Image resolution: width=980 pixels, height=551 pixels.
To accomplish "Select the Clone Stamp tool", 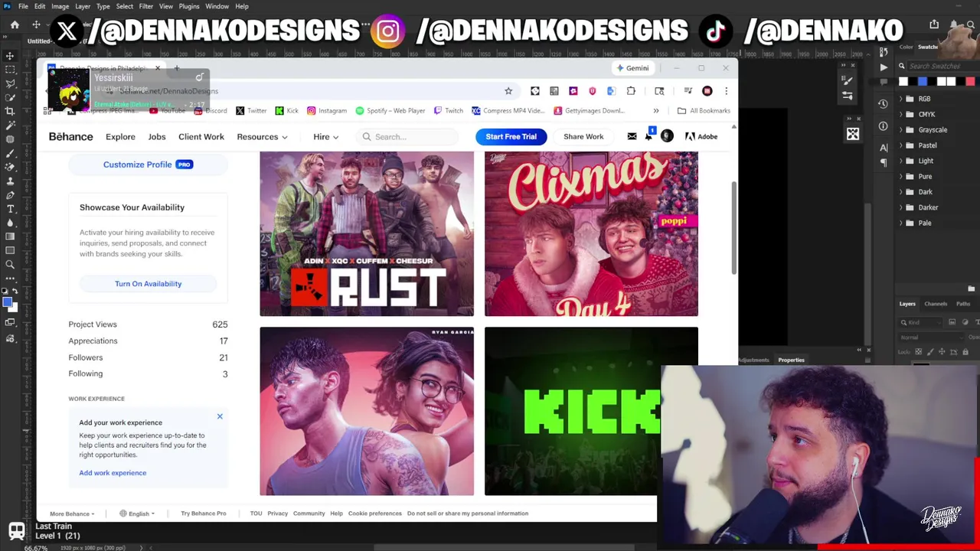I will (x=10, y=181).
